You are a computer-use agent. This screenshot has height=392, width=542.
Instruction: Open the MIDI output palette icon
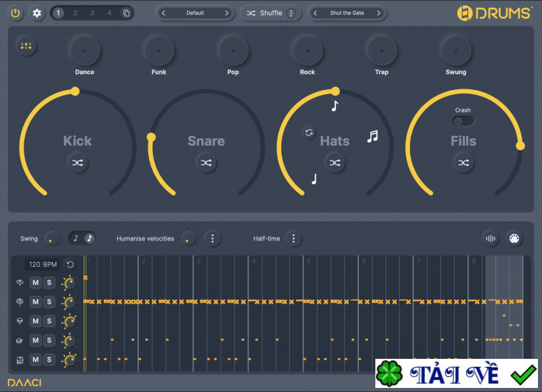[x=514, y=238]
